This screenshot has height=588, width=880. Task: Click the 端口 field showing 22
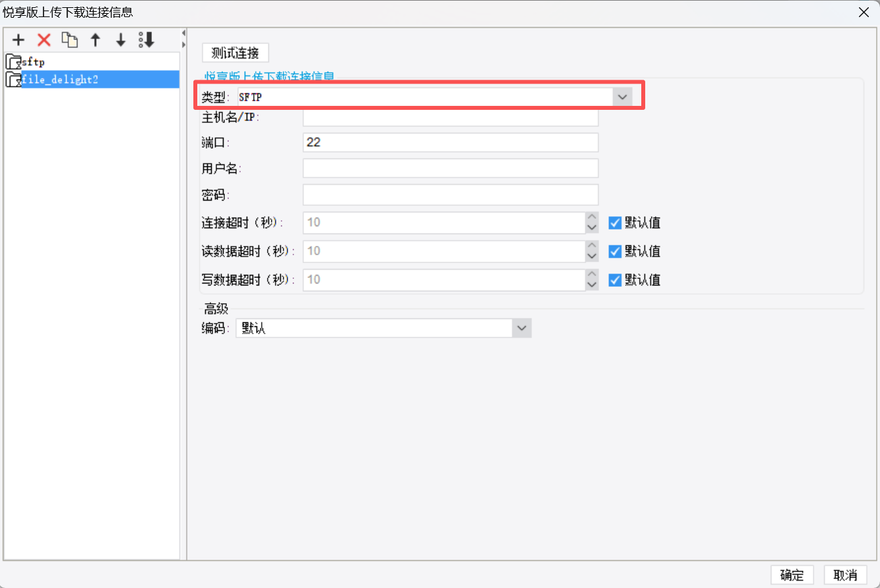pos(451,142)
